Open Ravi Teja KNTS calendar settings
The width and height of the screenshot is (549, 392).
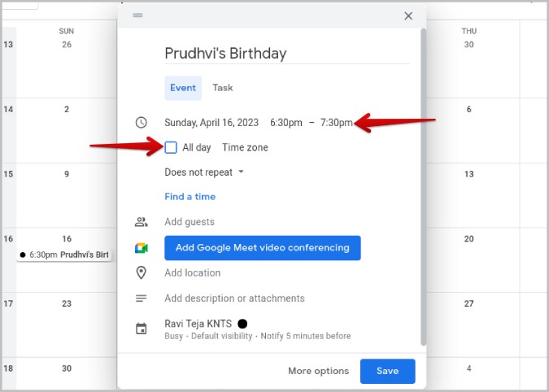198,324
